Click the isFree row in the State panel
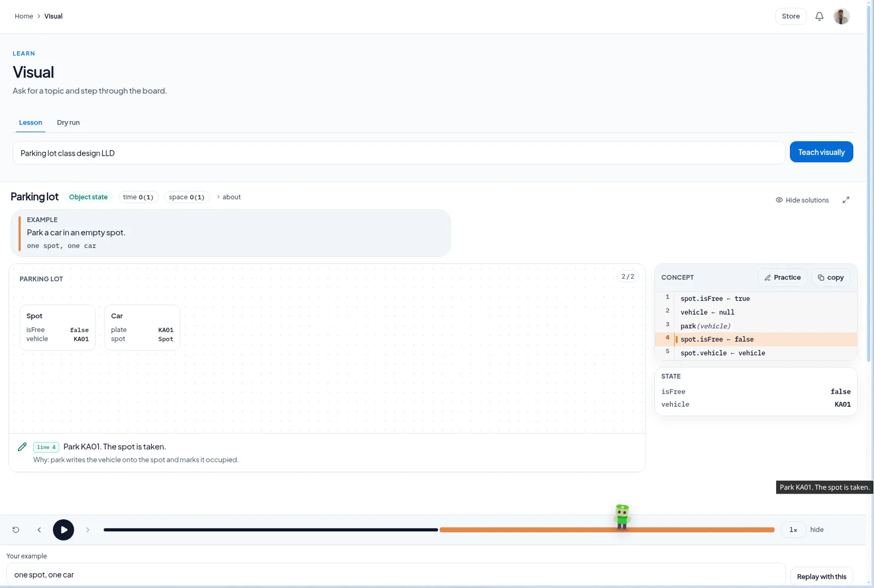 (755, 391)
